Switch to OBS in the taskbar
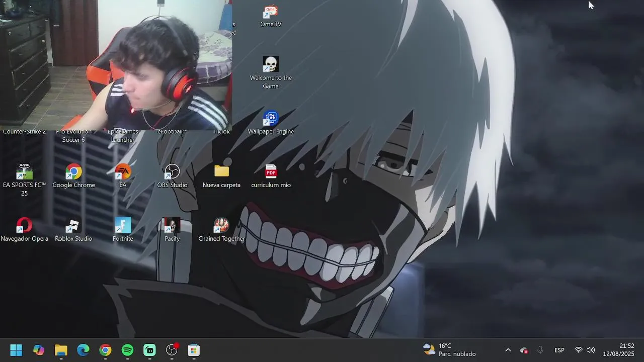 point(172,350)
